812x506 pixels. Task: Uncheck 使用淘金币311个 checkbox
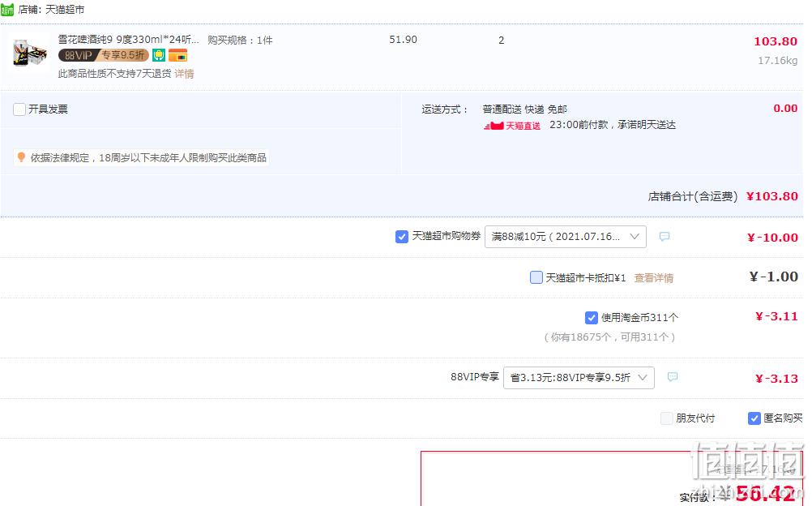(x=591, y=317)
